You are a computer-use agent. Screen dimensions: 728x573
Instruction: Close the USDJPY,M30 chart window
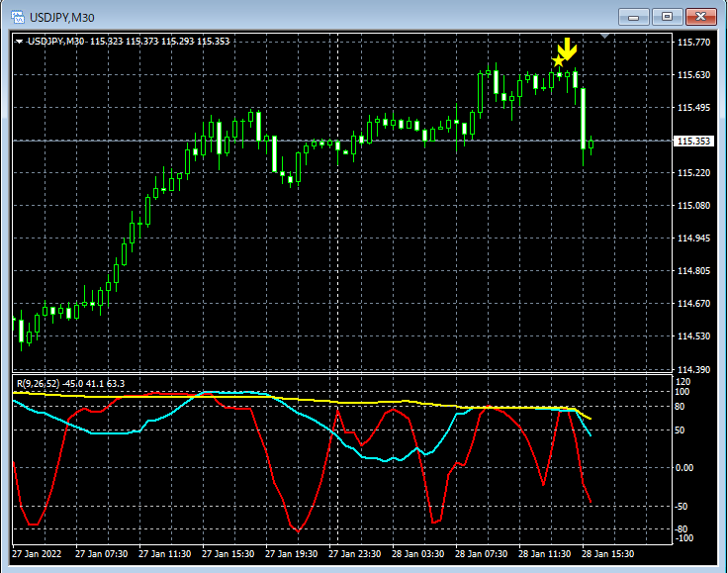tap(700, 16)
